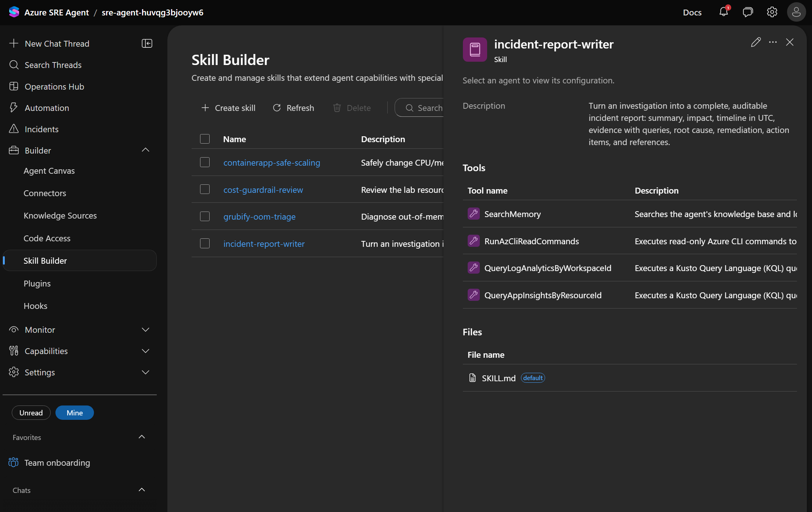Select Skill Builder in the sidebar
Image resolution: width=812 pixels, height=512 pixels.
[x=80, y=260]
